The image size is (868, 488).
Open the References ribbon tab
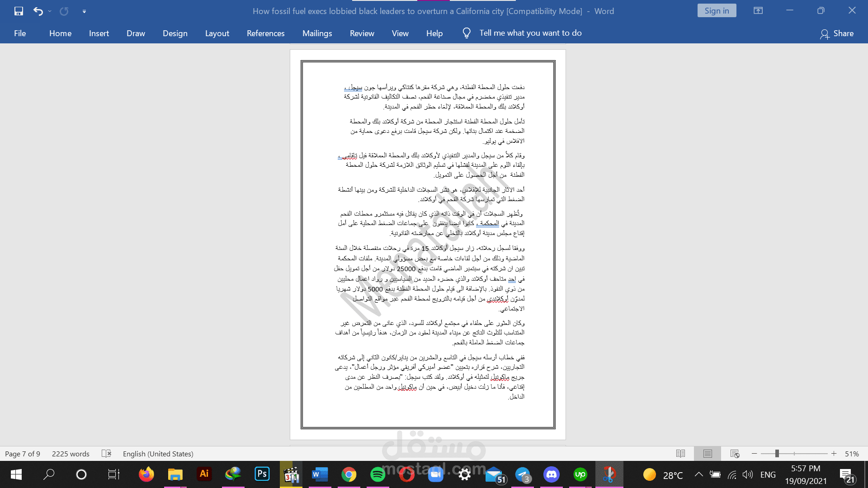coord(265,33)
